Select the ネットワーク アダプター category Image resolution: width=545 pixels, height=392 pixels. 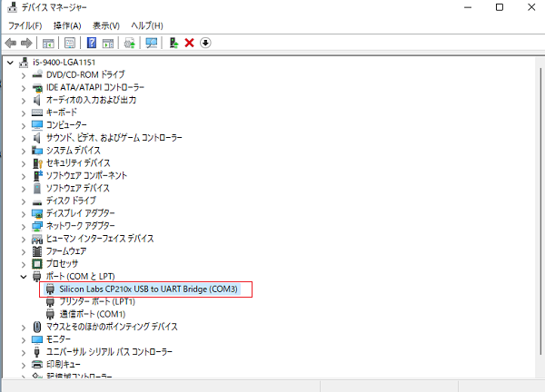[x=80, y=225]
